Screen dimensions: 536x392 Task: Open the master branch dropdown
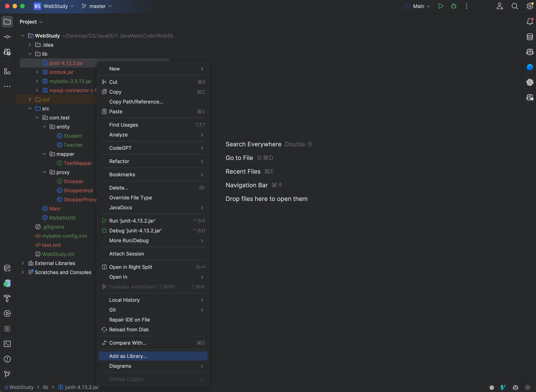point(97,6)
